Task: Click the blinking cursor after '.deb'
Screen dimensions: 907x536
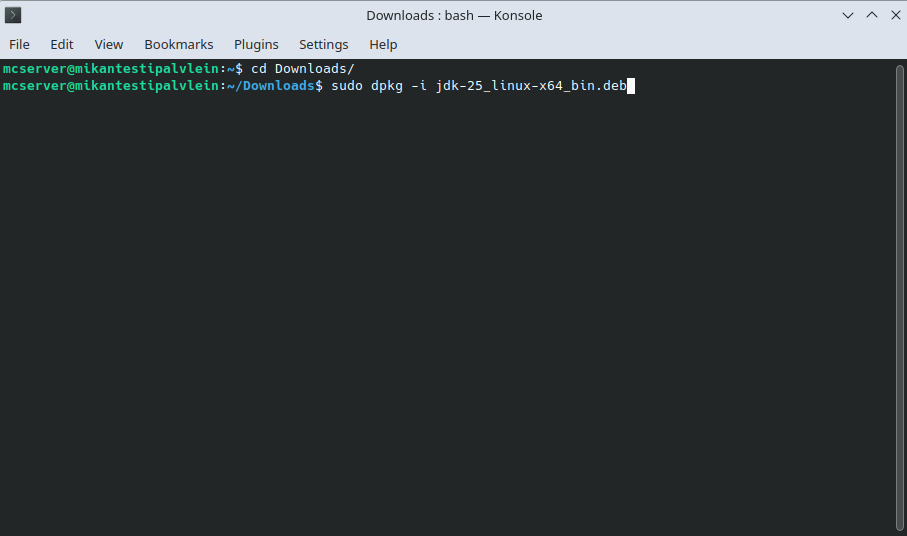Action: [x=631, y=86]
